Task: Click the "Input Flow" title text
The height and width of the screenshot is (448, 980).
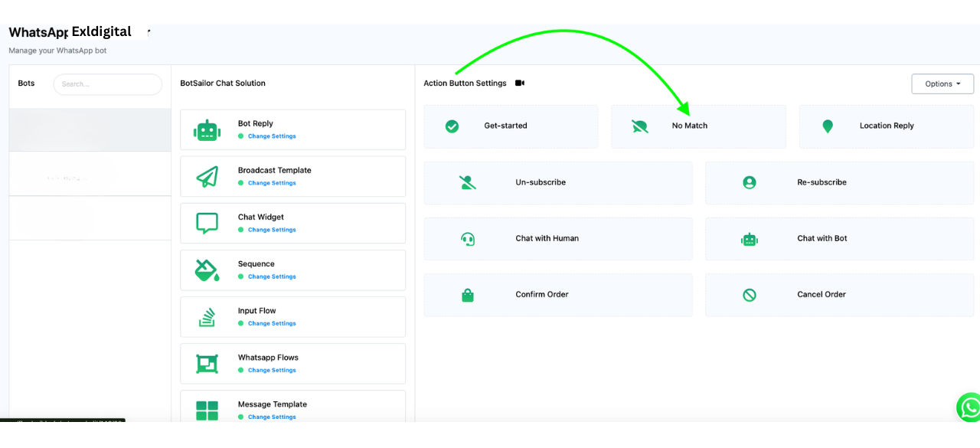Action: click(x=257, y=310)
